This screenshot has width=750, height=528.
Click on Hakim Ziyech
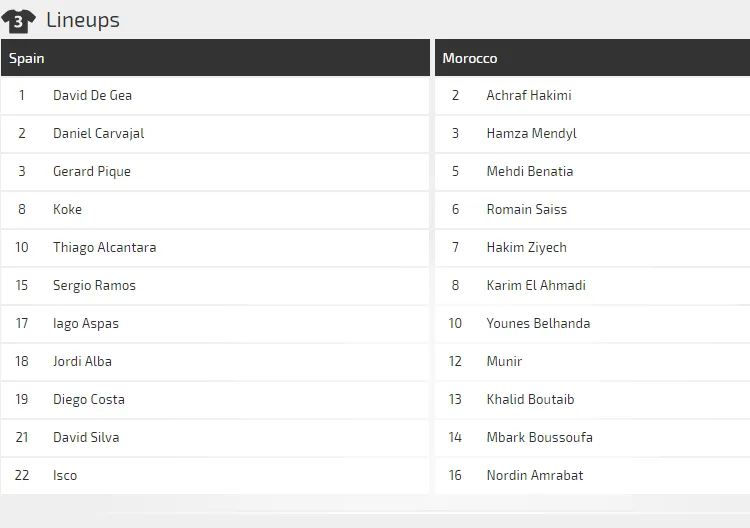coord(526,248)
